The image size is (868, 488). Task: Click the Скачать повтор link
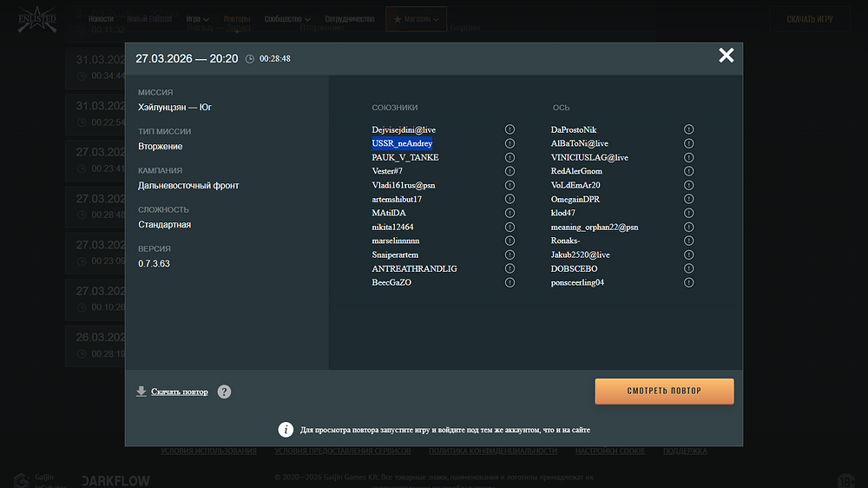[180, 392]
